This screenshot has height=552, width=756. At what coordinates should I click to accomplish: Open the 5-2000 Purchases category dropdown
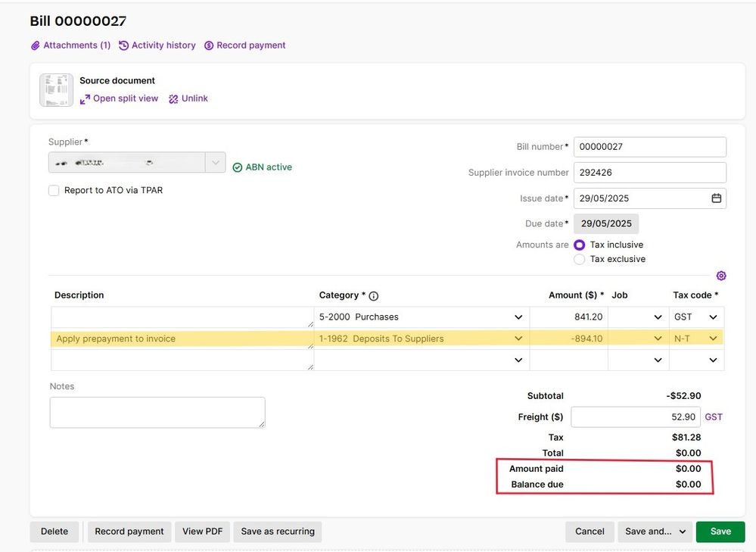518,317
